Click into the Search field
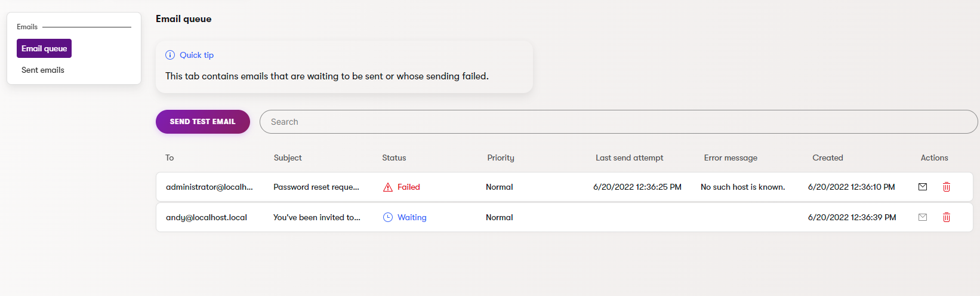980x296 pixels. (618, 122)
